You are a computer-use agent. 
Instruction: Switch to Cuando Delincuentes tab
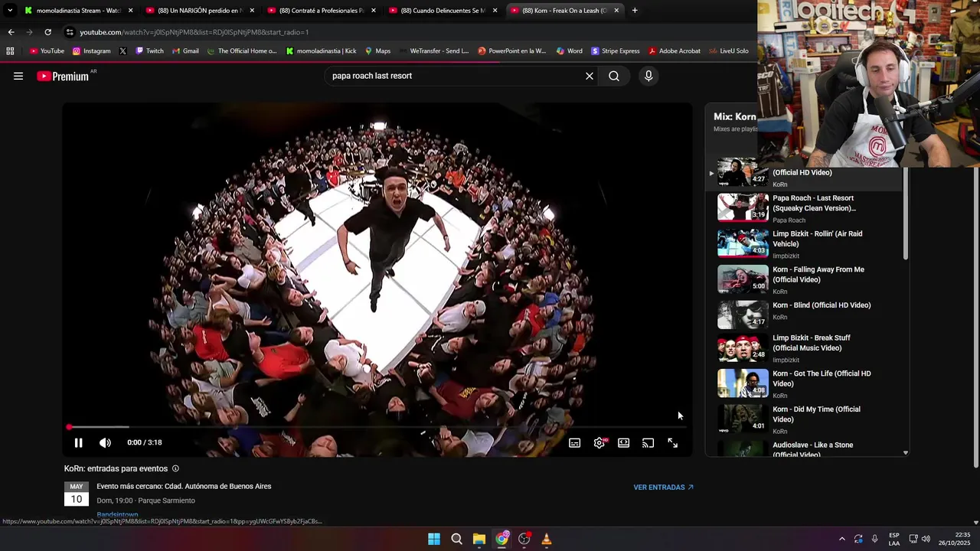coord(443,10)
